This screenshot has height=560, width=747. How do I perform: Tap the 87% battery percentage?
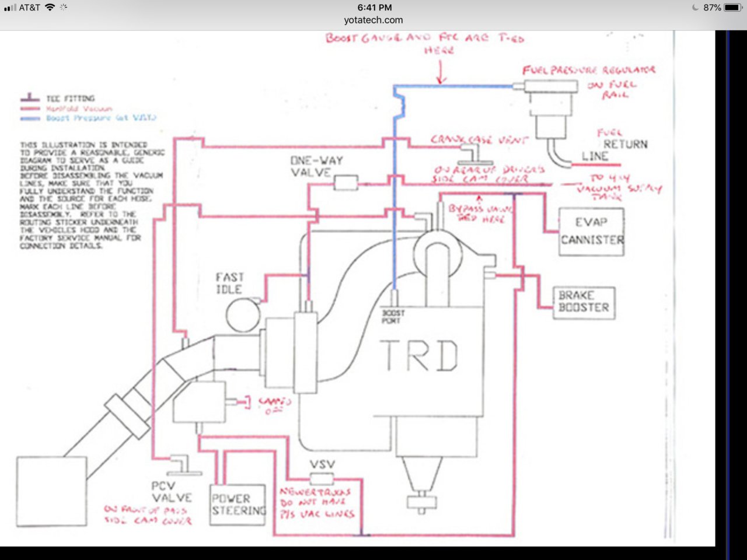pos(712,8)
